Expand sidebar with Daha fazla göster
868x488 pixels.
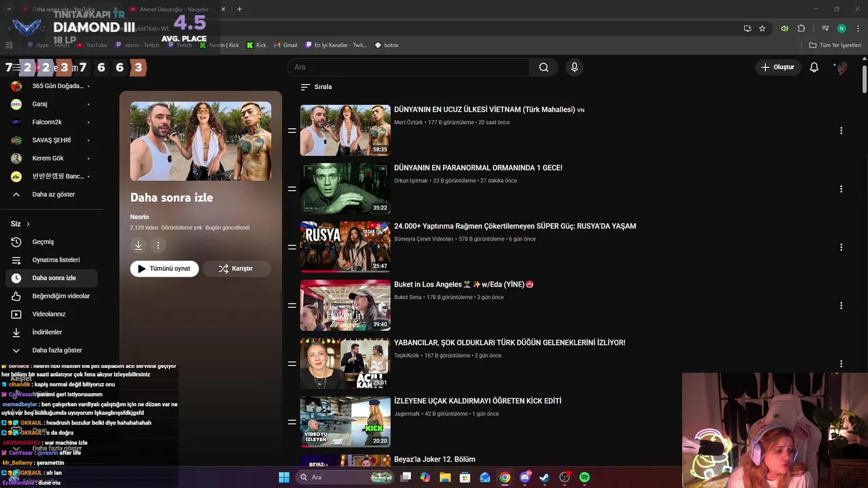(52, 350)
